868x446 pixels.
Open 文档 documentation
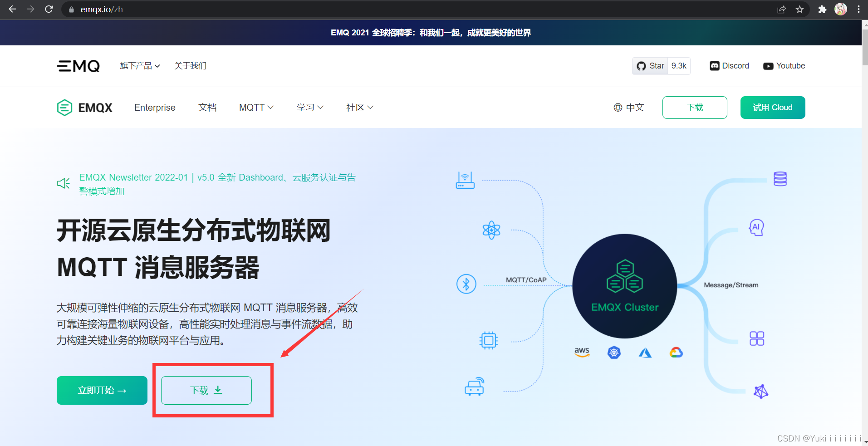pos(207,108)
